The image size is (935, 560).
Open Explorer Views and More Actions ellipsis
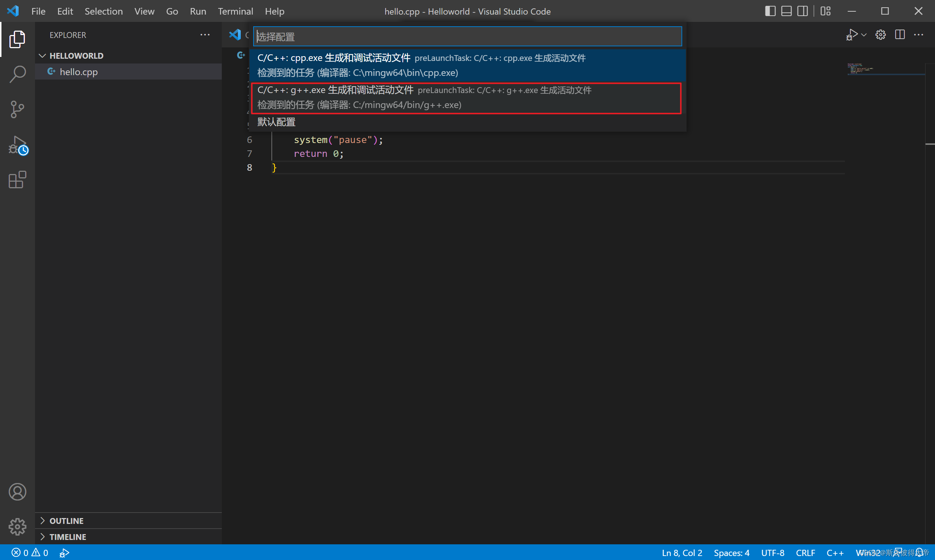point(205,35)
